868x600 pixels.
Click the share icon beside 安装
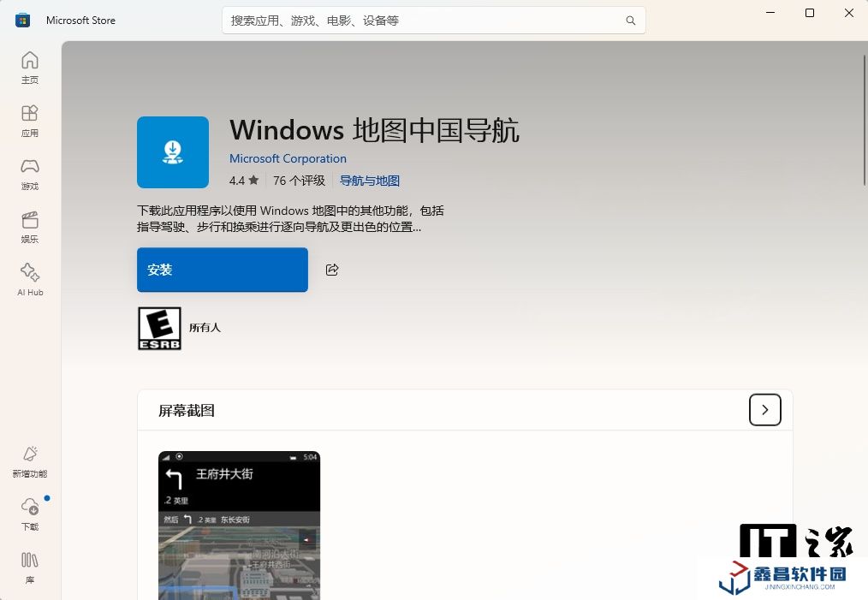332,270
